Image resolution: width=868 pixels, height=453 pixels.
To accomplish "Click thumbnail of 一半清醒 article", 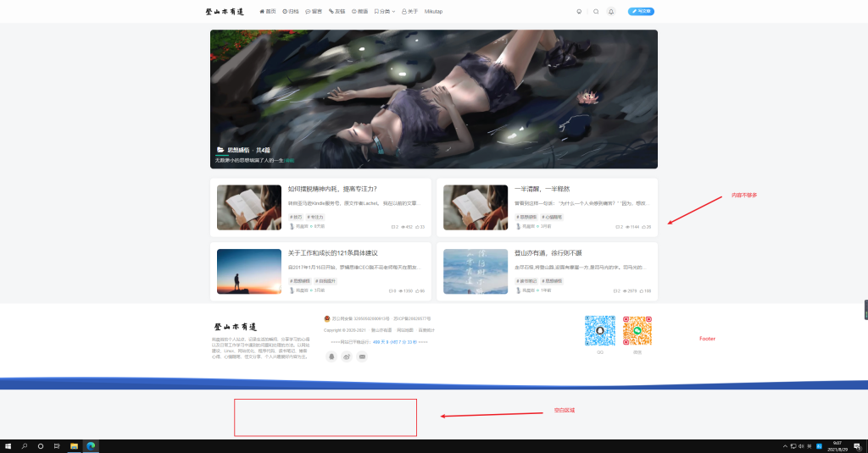I will (x=476, y=207).
